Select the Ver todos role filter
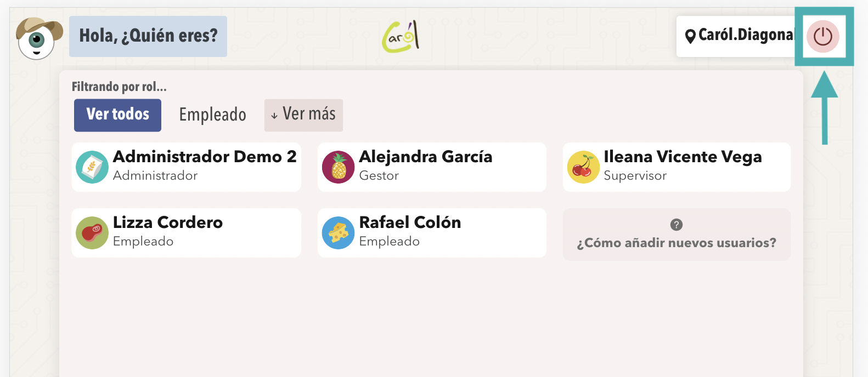The width and height of the screenshot is (868, 377). pos(117,115)
